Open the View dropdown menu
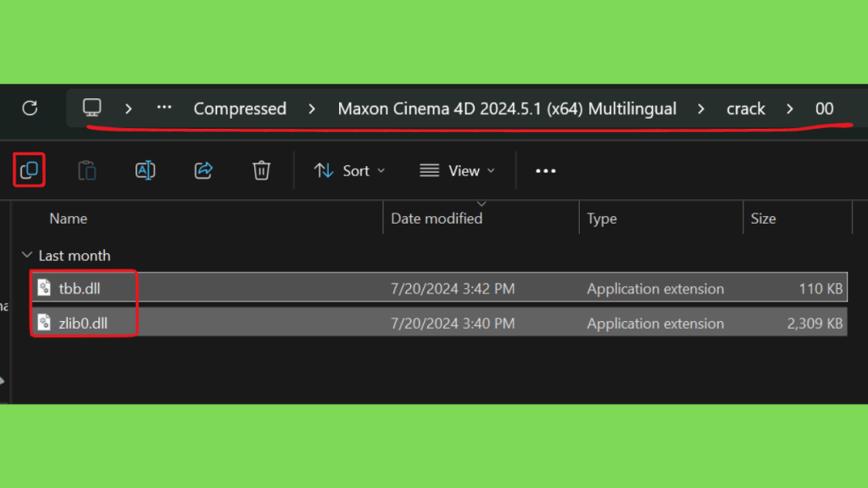Image resolution: width=868 pixels, height=488 pixels. click(457, 170)
